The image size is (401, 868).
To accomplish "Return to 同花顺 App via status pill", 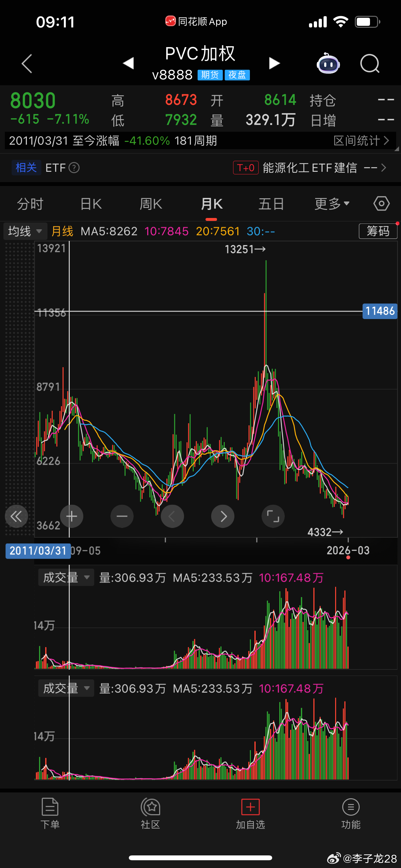I will [x=196, y=22].
